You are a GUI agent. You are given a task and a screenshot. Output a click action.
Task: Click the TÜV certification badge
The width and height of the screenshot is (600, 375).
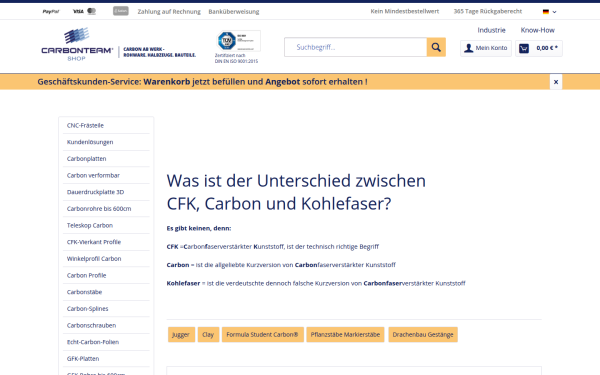(238, 41)
